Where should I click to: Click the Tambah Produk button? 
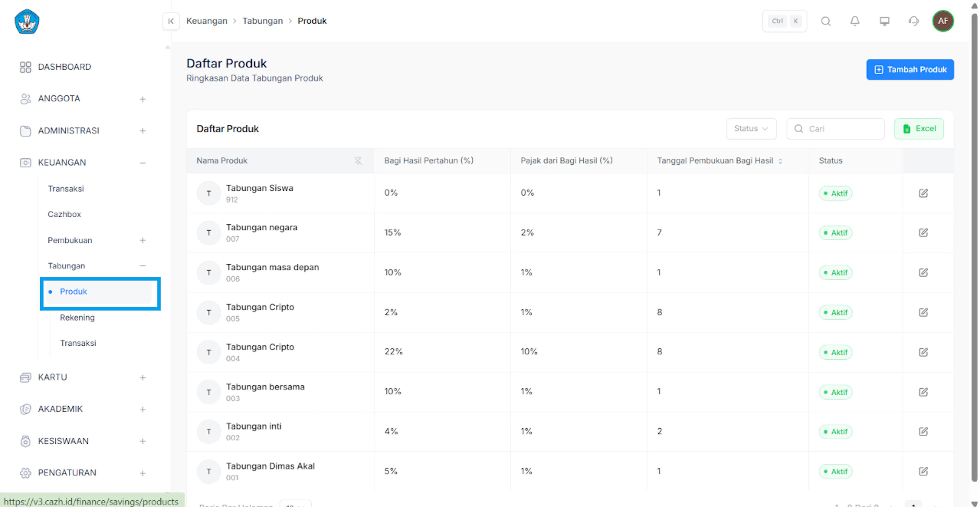click(x=910, y=69)
